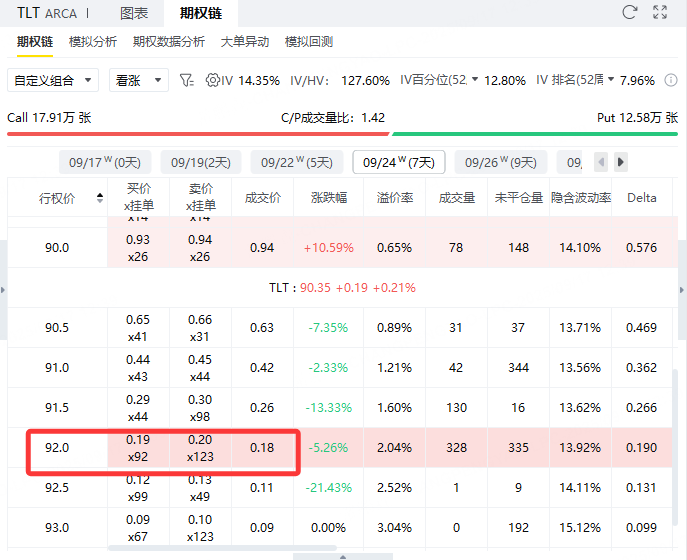
Task: Select expiry 09/17 (0天)
Action: (105, 162)
